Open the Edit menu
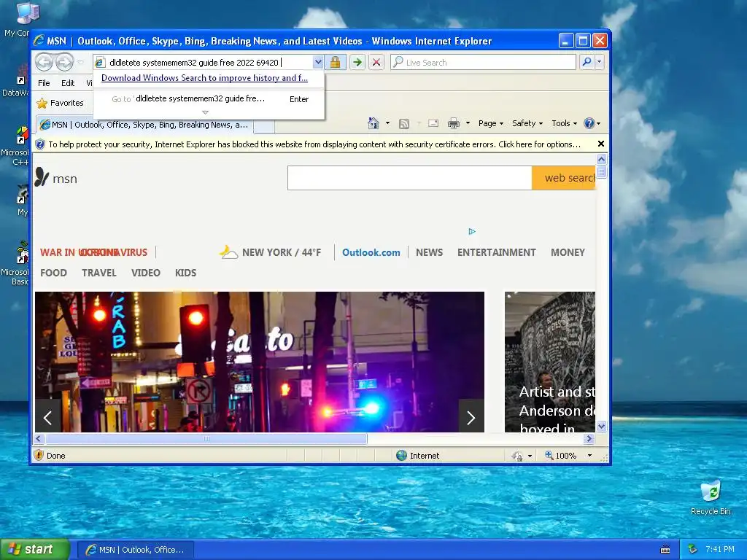747x560 pixels. [x=68, y=83]
